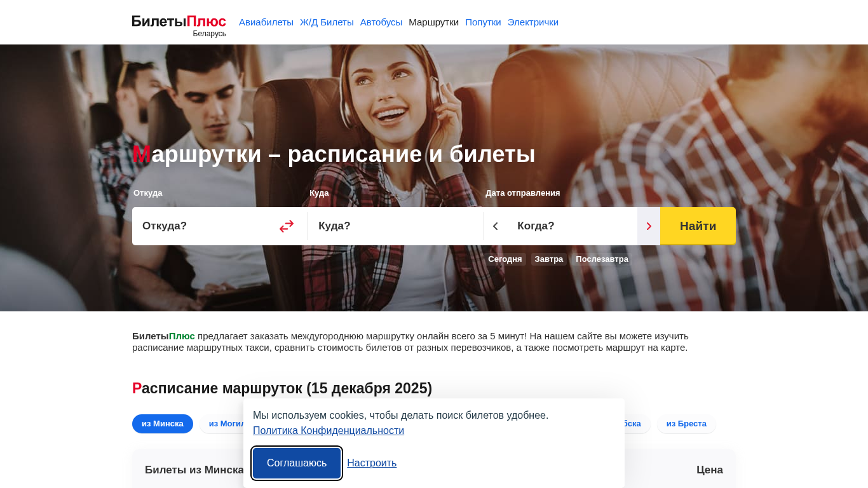Click the yellow Найти search button
This screenshot has height=488, width=868.
click(698, 226)
